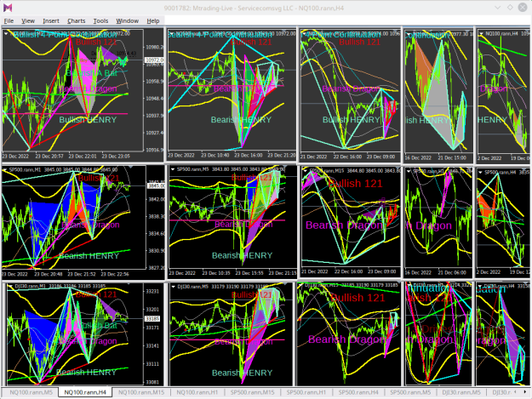Select the Bearish HENRY label in NQ100 M5 chart

[x=241, y=120]
